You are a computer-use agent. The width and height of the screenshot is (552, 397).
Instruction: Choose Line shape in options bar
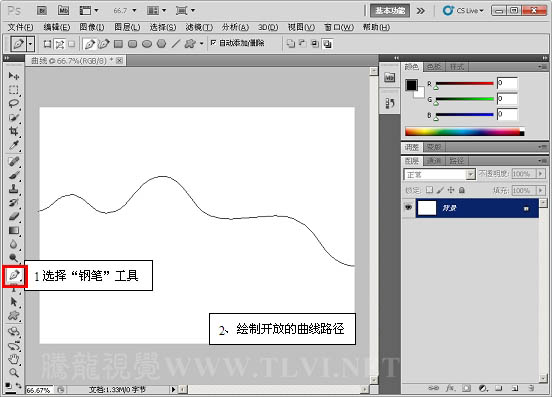[x=176, y=44]
